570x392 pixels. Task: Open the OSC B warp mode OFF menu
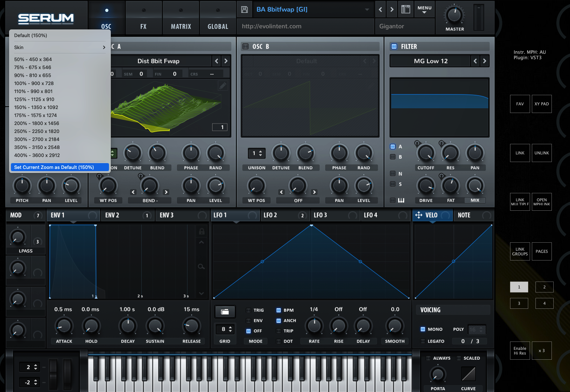click(298, 201)
